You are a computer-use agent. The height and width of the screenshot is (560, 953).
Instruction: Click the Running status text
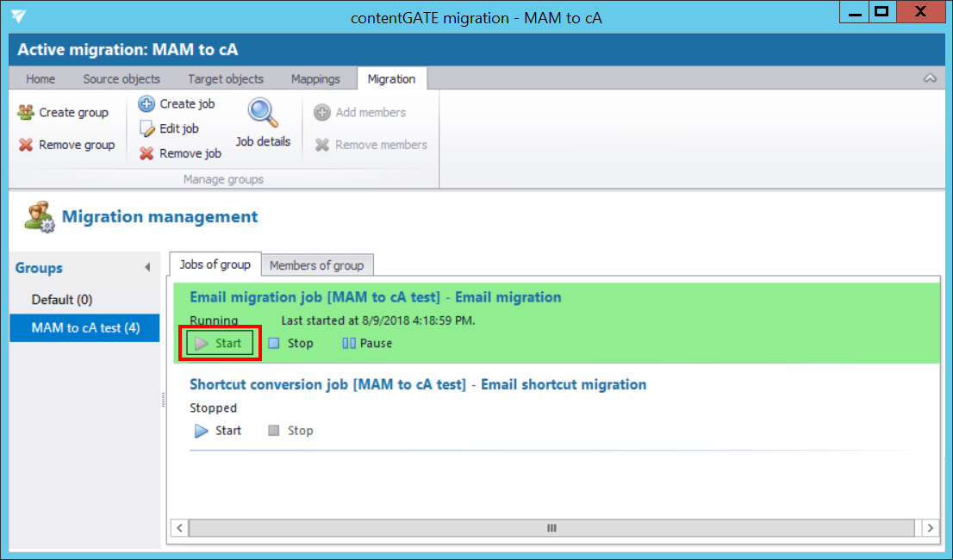point(214,320)
